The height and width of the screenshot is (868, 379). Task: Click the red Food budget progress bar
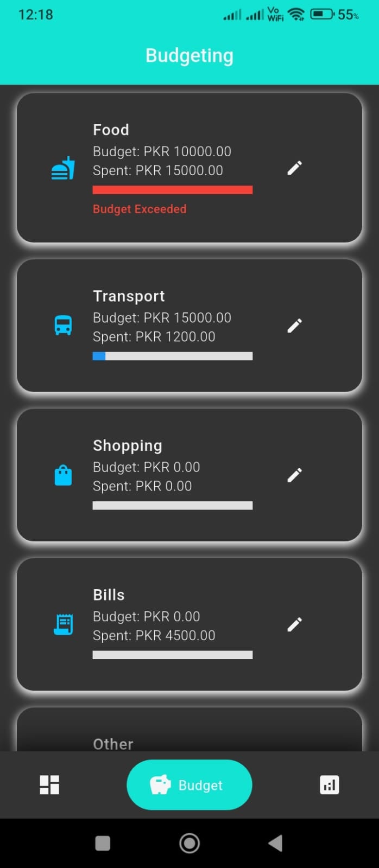click(x=173, y=190)
